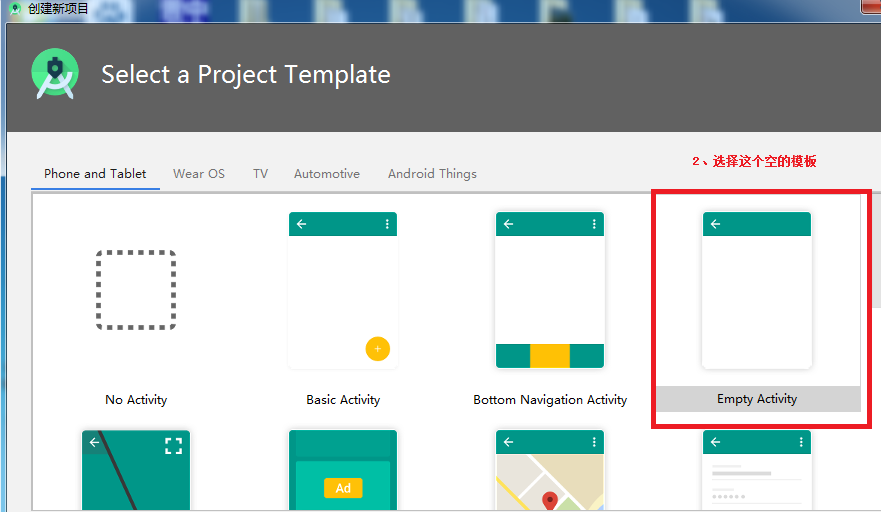Click the Empty Activity label

tap(757, 399)
